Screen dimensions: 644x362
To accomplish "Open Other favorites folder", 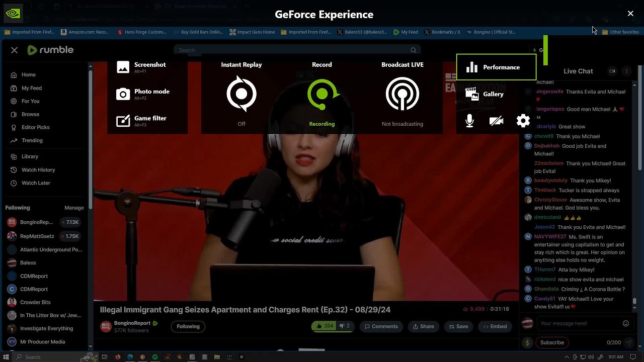I will tap(620, 32).
